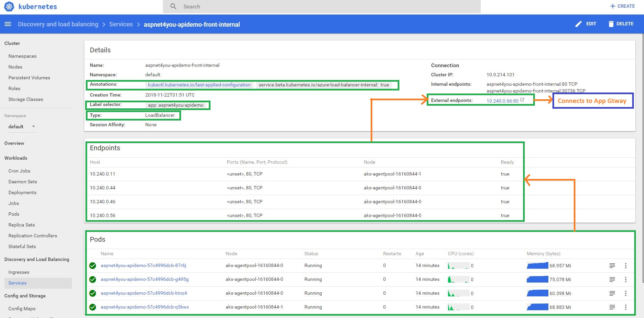Open Config and Storage sidebar section
This screenshot has width=644, height=318.
click(25, 296)
